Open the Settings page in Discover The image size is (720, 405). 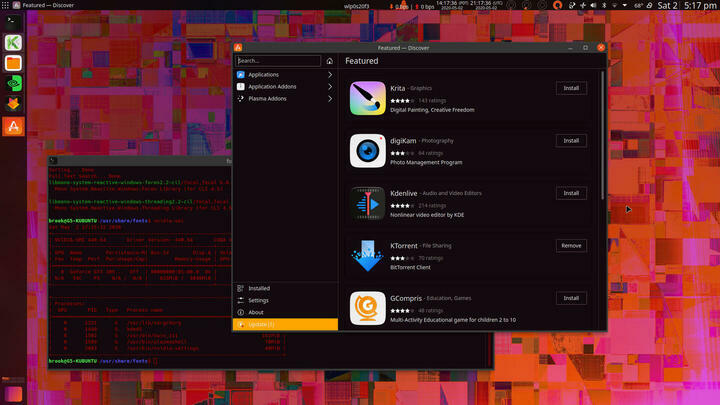click(x=285, y=300)
